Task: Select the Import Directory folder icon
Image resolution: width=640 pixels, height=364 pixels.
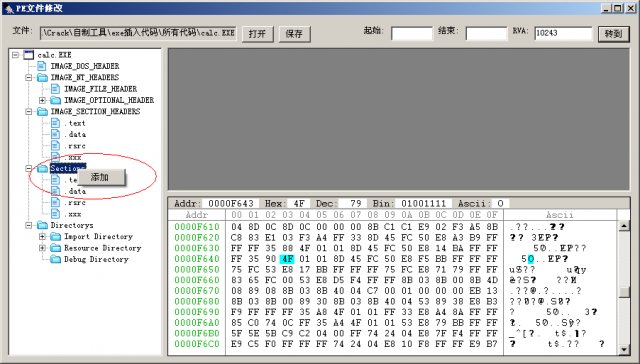Action: click(x=56, y=237)
